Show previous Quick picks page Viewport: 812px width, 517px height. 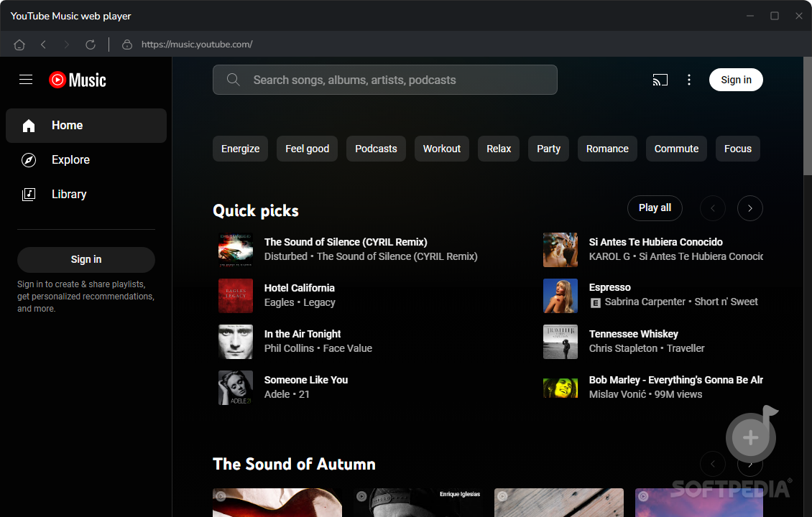point(713,208)
